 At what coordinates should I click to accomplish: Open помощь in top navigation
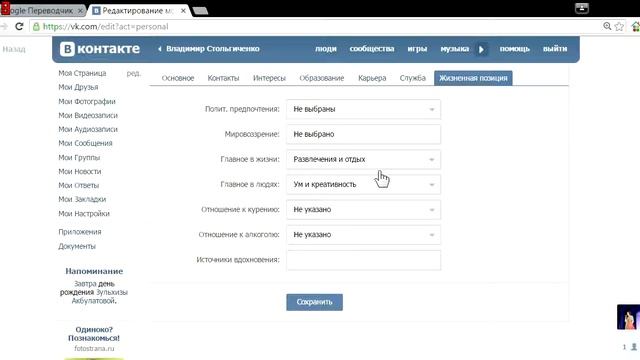(x=514, y=49)
